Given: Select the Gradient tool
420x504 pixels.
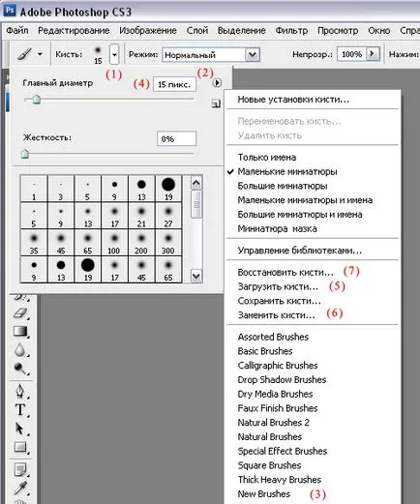Looking at the screenshot, I should (x=20, y=332).
